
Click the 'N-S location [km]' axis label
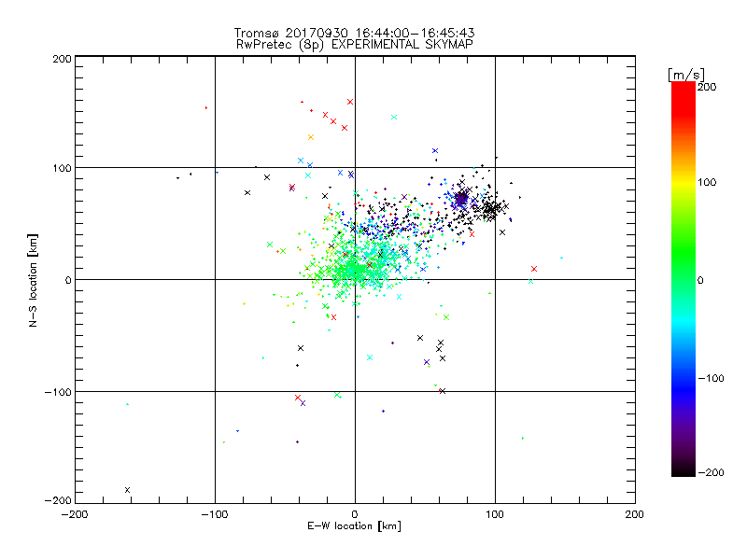click(x=33, y=280)
